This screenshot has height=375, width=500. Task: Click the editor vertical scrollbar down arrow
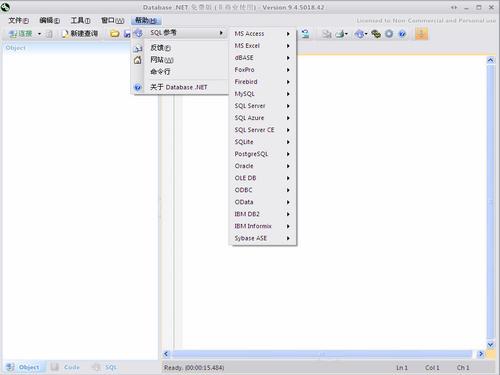[x=490, y=344]
